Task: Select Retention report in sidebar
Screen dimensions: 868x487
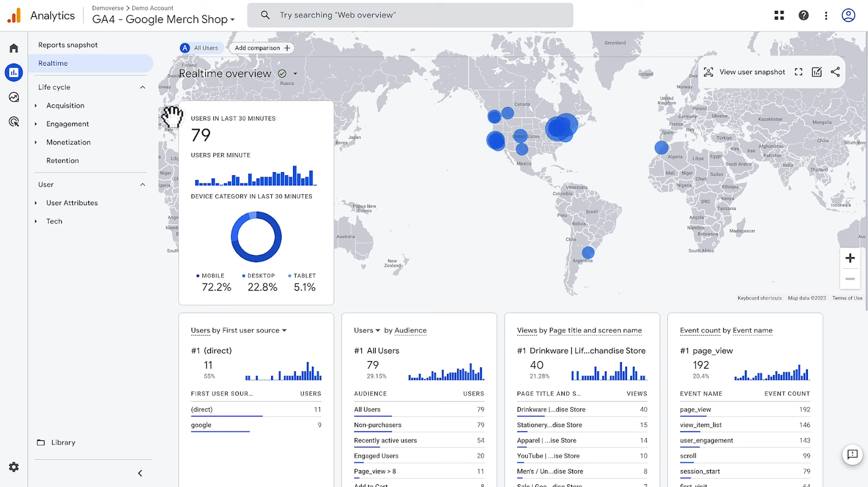Action: coord(62,161)
